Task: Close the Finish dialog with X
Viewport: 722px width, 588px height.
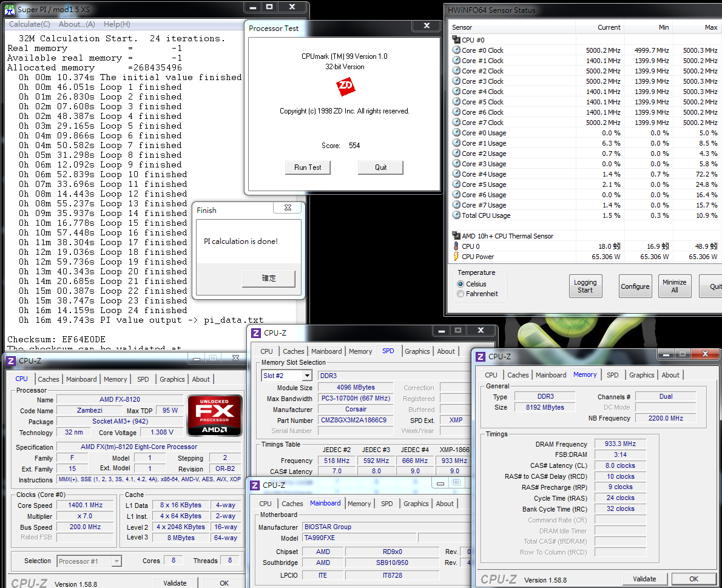Action: [288, 208]
